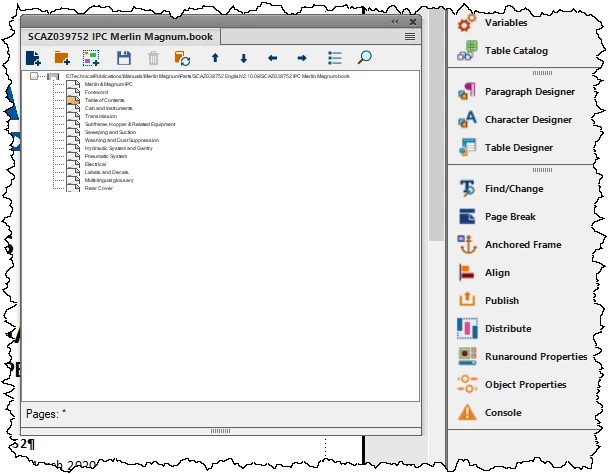
Task: Move selected file up with up arrow
Action: click(x=215, y=58)
